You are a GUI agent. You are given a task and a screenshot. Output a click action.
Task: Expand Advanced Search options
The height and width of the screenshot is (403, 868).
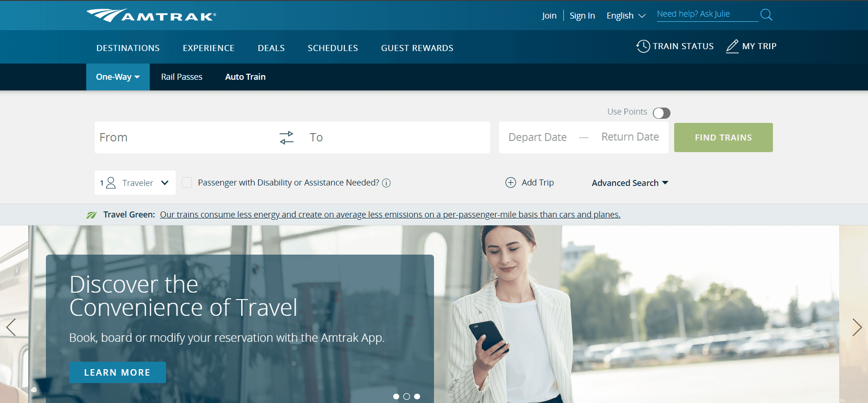pos(630,183)
